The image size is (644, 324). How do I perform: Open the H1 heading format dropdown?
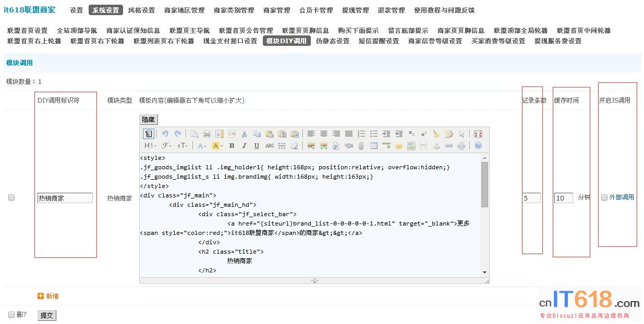pyautogui.click(x=151, y=146)
